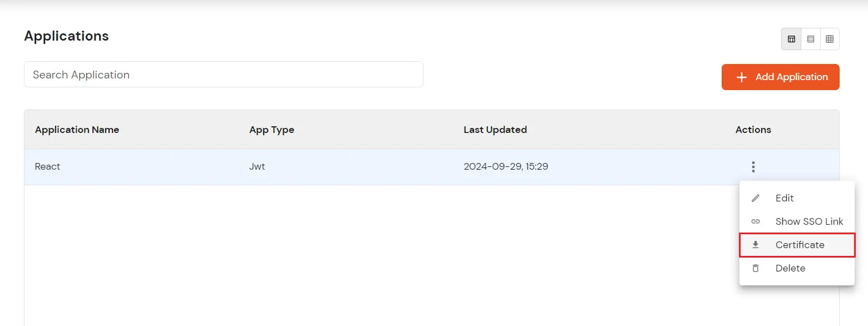Select the table view icon
The image size is (868, 326).
point(791,39)
